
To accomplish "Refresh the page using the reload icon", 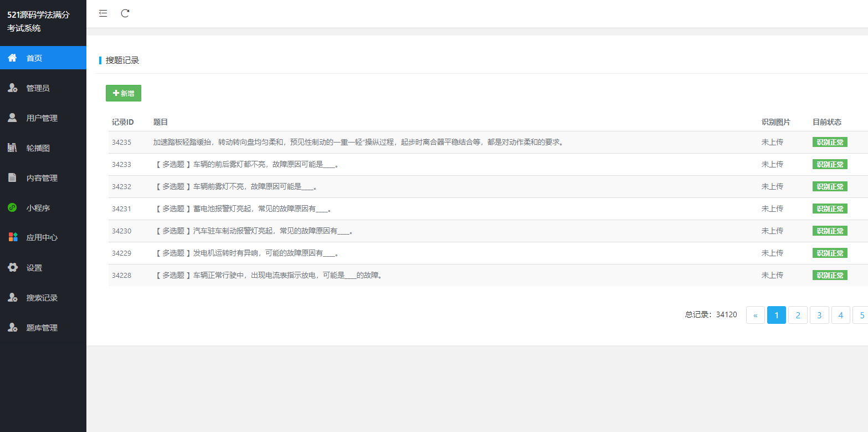I will point(125,13).
